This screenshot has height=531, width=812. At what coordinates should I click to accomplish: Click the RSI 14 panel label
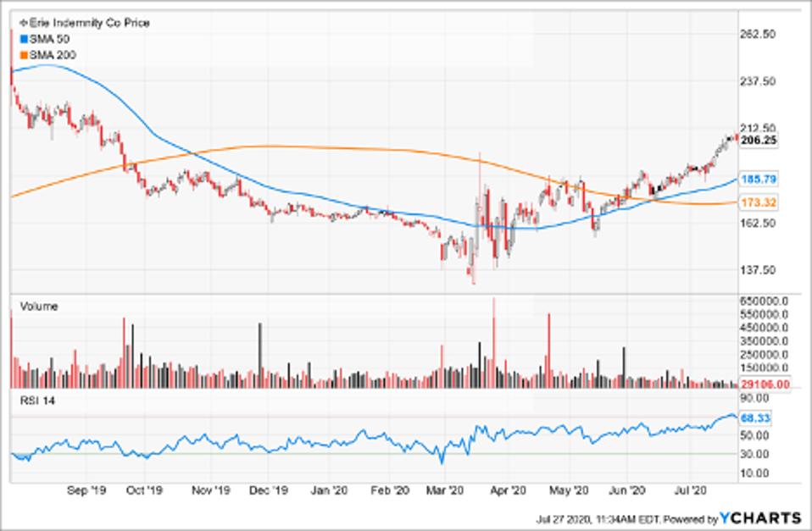37,401
